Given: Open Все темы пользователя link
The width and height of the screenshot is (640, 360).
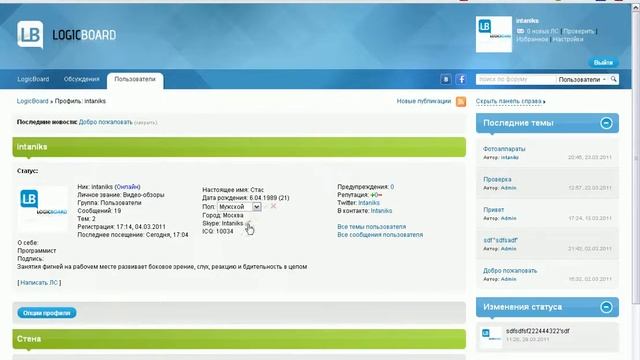Looking at the screenshot, I should pyautogui.click(x=371, y=227).
